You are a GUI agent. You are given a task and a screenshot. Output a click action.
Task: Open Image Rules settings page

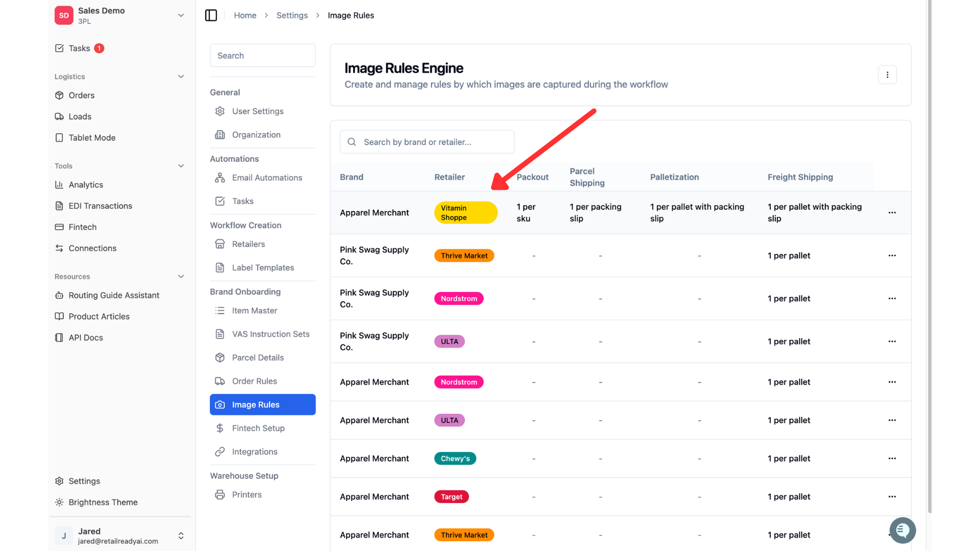coord(262,405)
